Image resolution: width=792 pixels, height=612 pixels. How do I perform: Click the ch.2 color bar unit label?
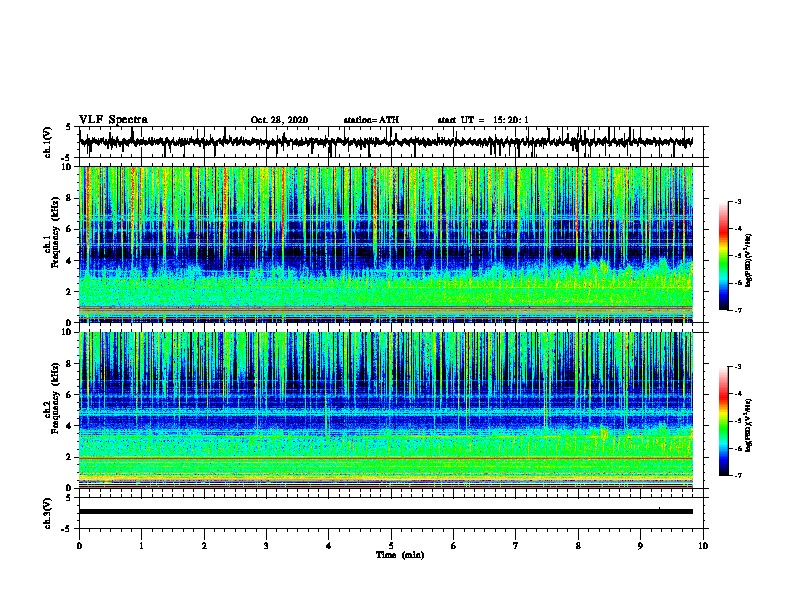[x=749, y=425]
